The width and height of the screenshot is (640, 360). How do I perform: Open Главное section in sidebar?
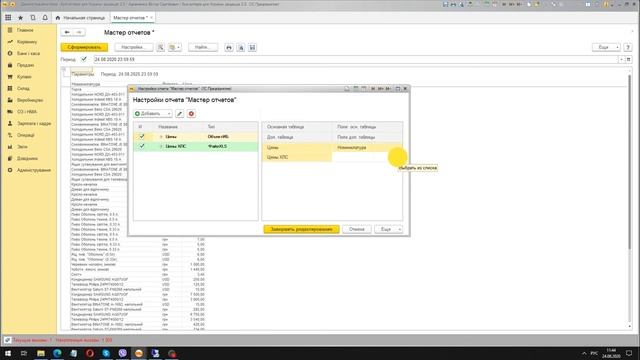click(25, 30)
